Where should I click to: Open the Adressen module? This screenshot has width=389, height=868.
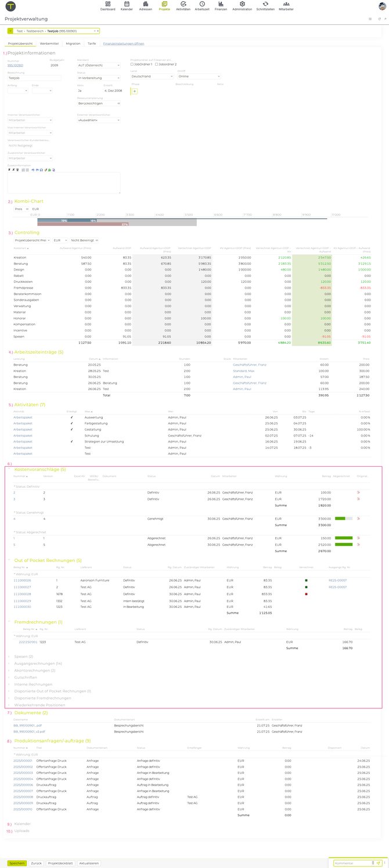(x=145, y=6)
